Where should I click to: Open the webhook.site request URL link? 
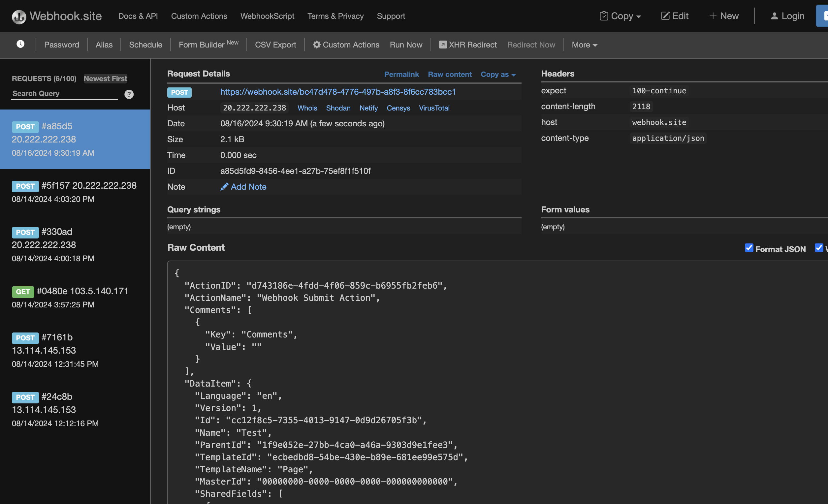pyautogui.click(x=338, y=92)
